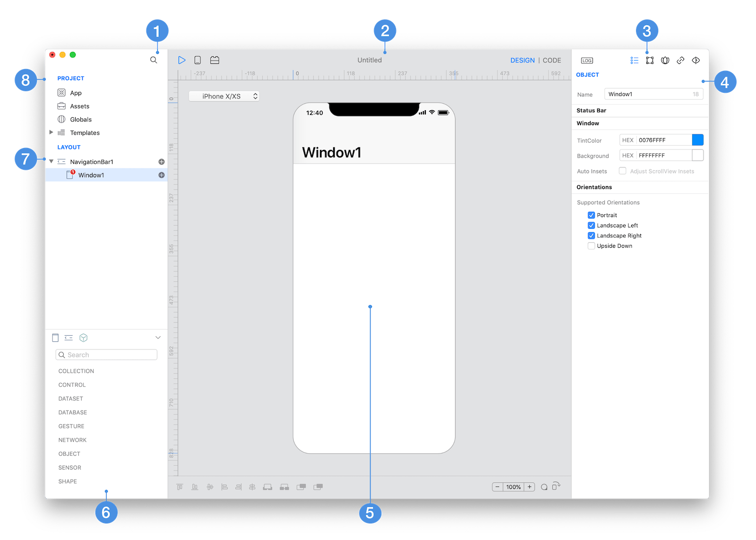Open the blue TintColor swatch

click(698, 140)
